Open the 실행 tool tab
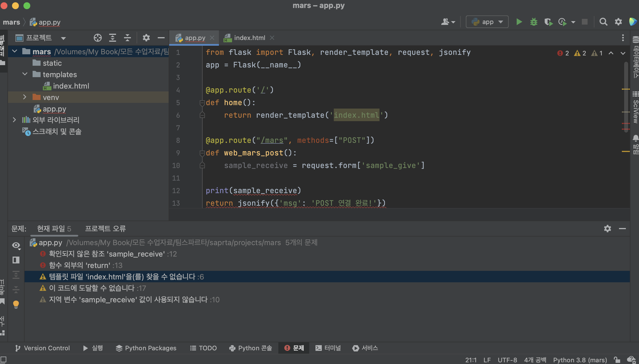 pyautogui.click(x=93, y=348)
